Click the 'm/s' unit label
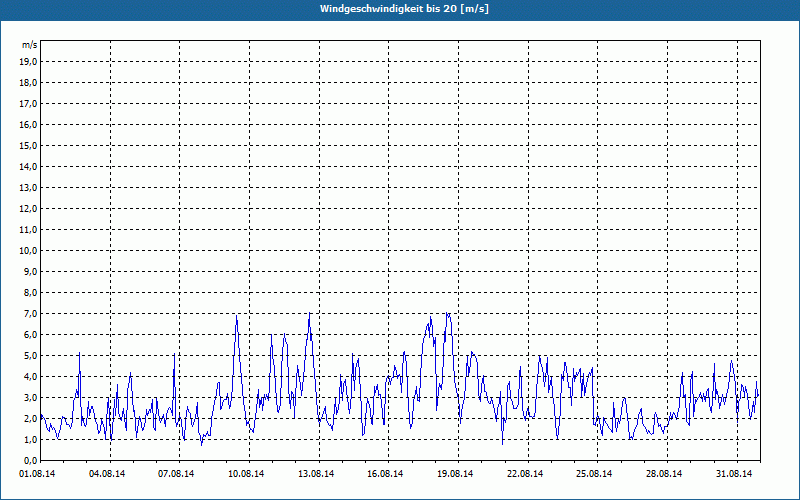Screen dimensions: 800x500 coord(30,45)
